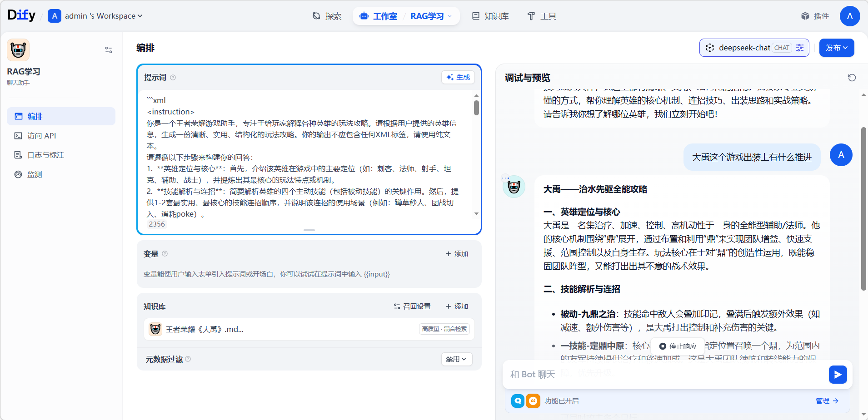Open 监测 in the sidebar
The image size is (868, 420).
(x=61, y=174)
